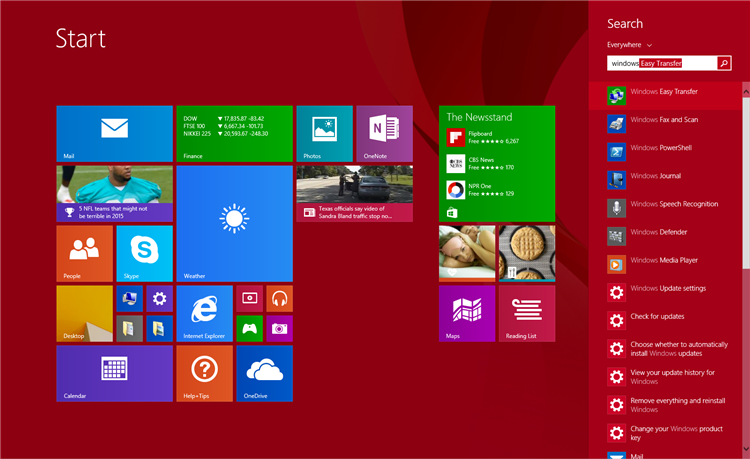Open the small File Explorer tile
750x459 pixels.
tap(159, 328)
